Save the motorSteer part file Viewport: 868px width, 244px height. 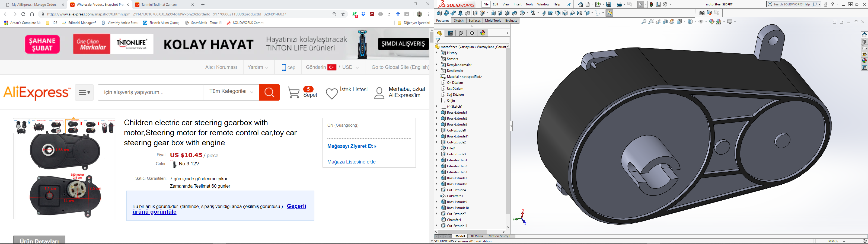[608, 4]
